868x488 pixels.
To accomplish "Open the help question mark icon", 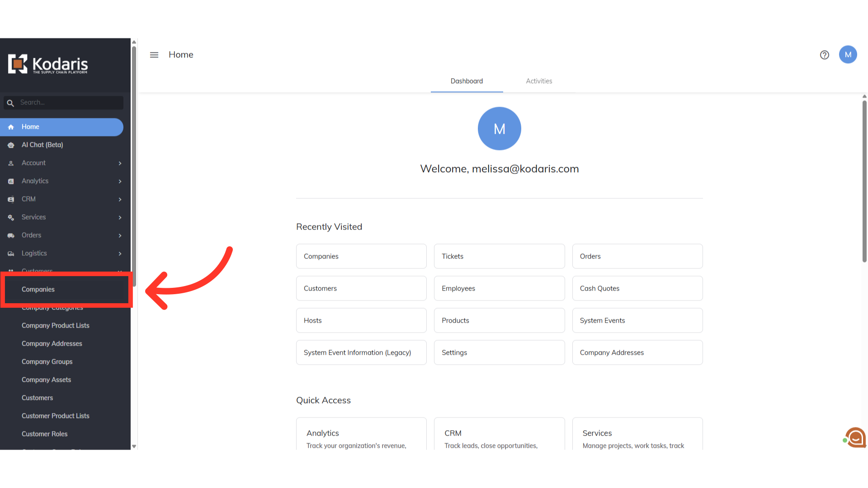I will pos(825,55).
